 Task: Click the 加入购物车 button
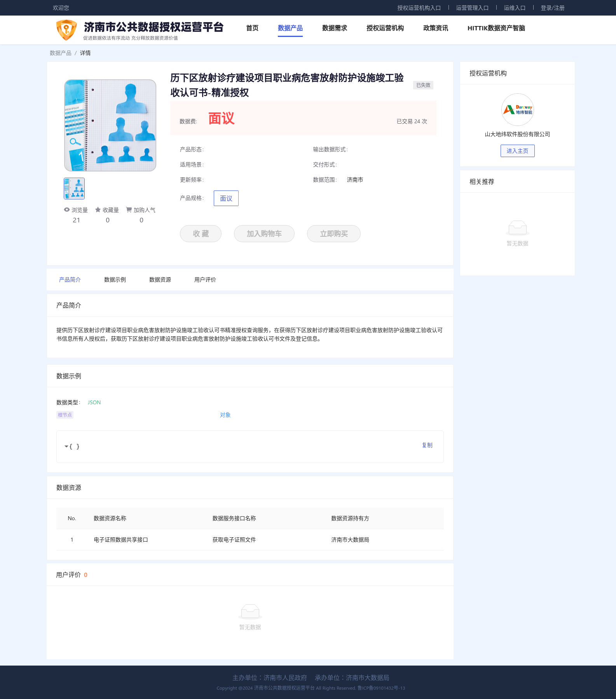pos(264,234)
